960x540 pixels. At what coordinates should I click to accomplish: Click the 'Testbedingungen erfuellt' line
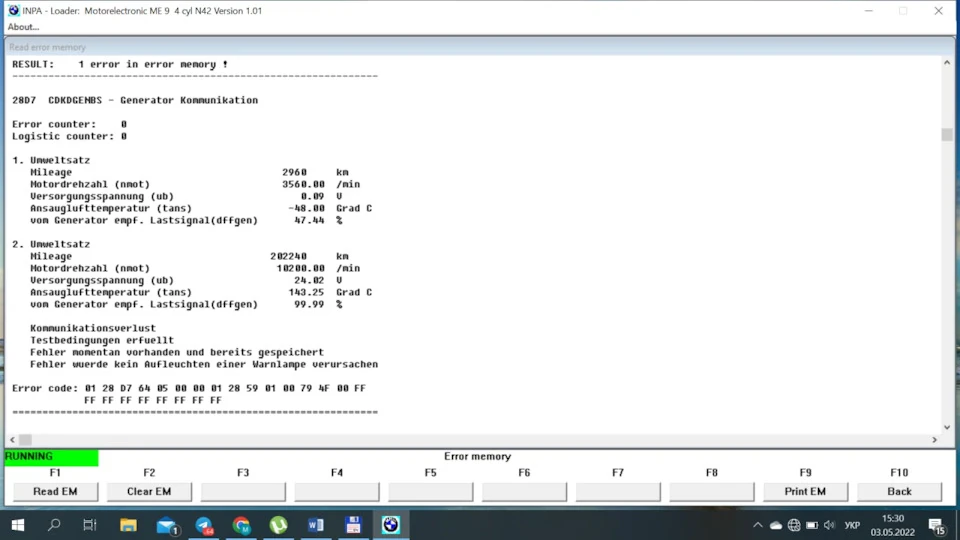pyautogui.click(x=102, y=340)
